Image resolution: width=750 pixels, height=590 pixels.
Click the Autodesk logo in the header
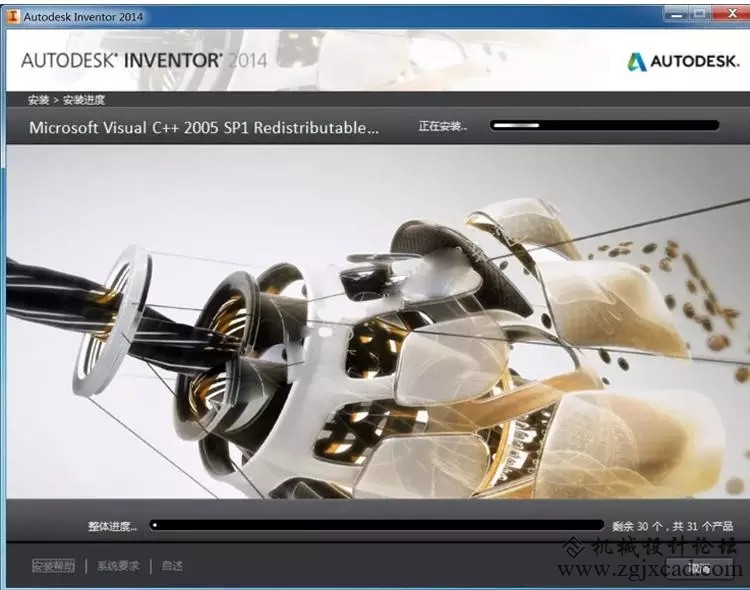[683, 61]
